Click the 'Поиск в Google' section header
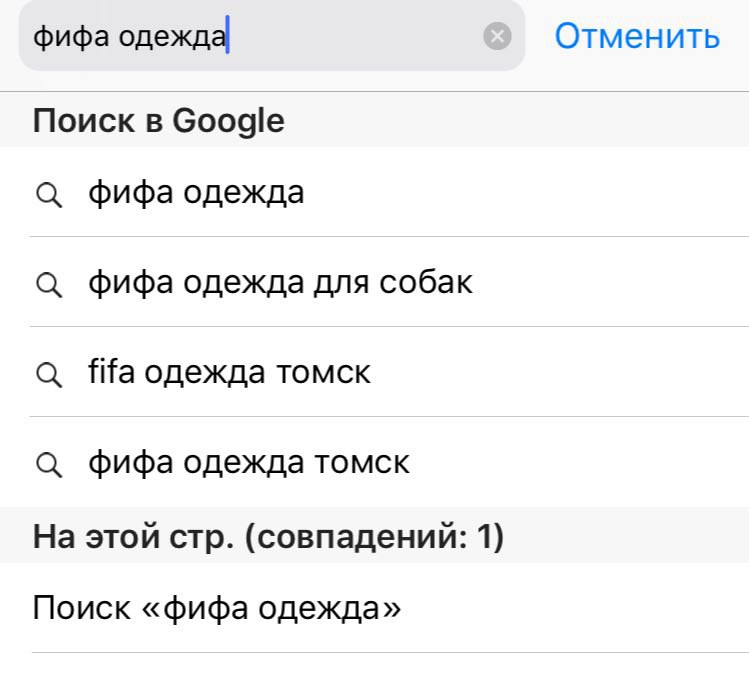 tap(159, 120)
